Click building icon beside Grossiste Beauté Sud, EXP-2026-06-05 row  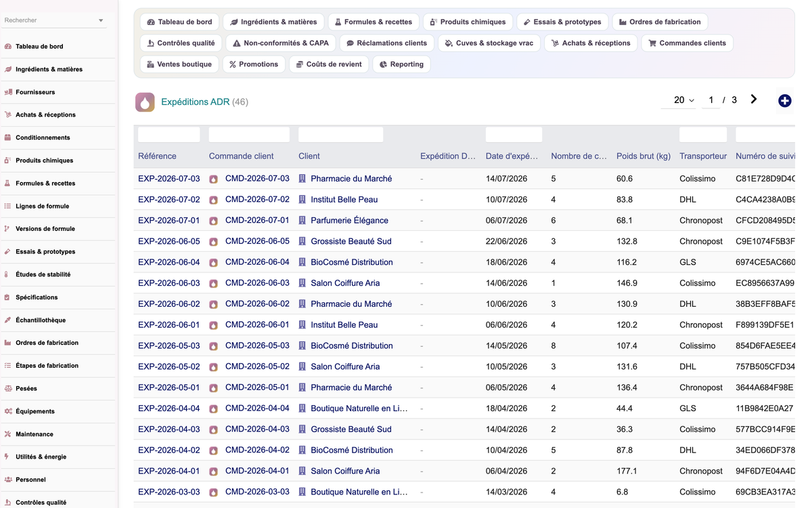[x=302, y=242]
